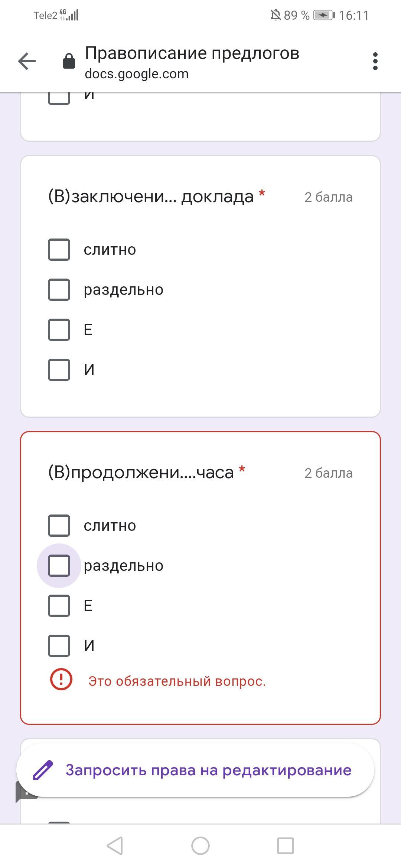This screenshot has height=868, width=401.
Task: Tap the back arrow in browser header
Action: (27, 61)
